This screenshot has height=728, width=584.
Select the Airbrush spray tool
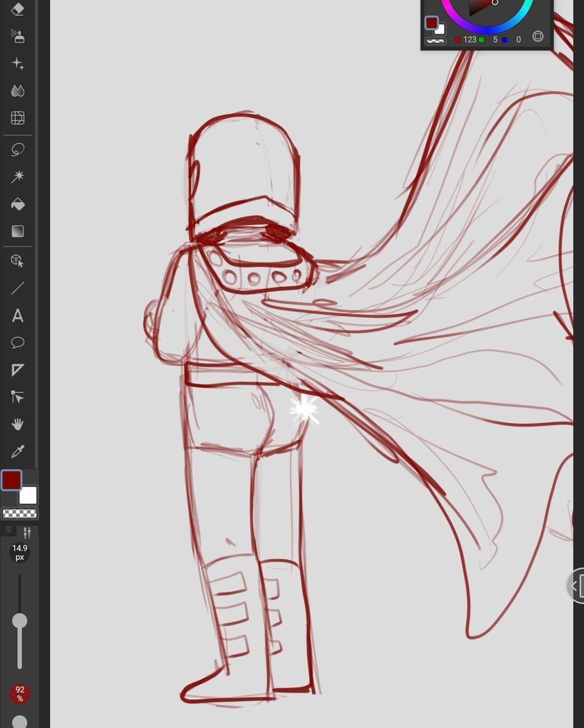pyautogui.click(x=18, y=36)
